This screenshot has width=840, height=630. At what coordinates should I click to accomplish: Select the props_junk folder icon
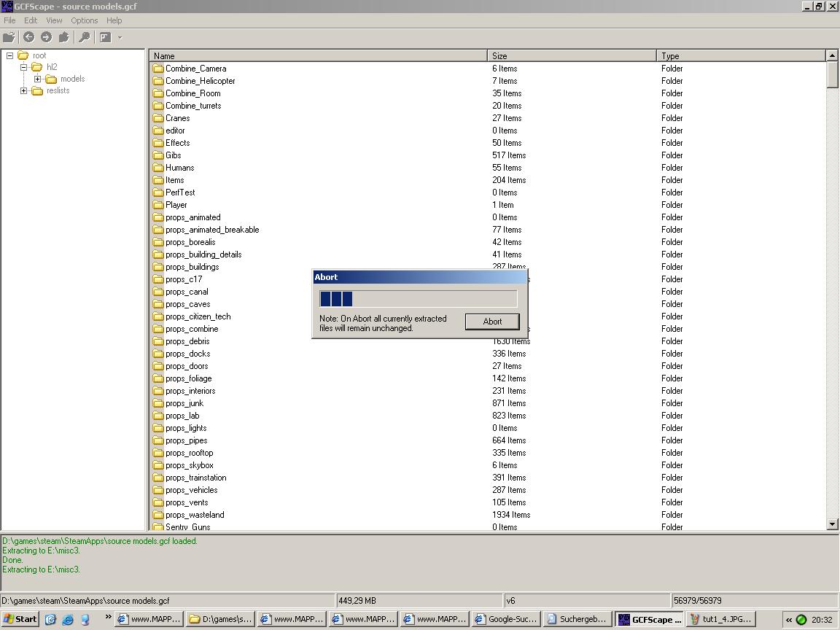coord(157,403)
